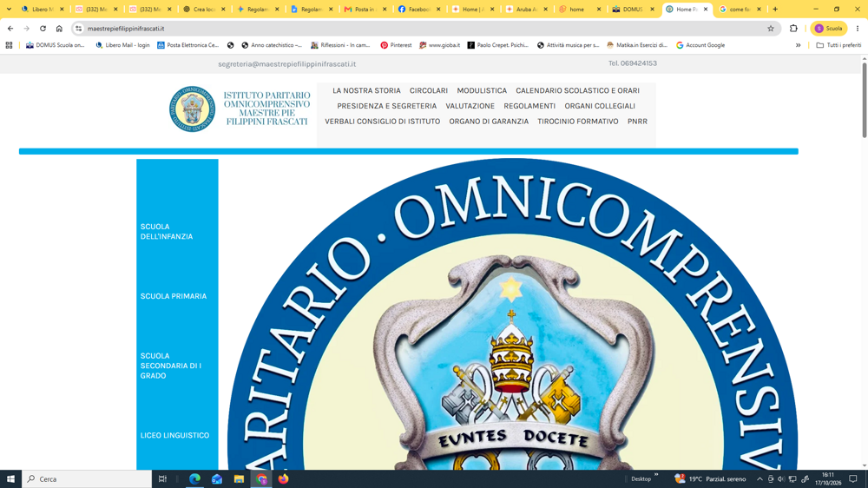Open ORGANO DI GARANZIA menu item

coord(489,122)
